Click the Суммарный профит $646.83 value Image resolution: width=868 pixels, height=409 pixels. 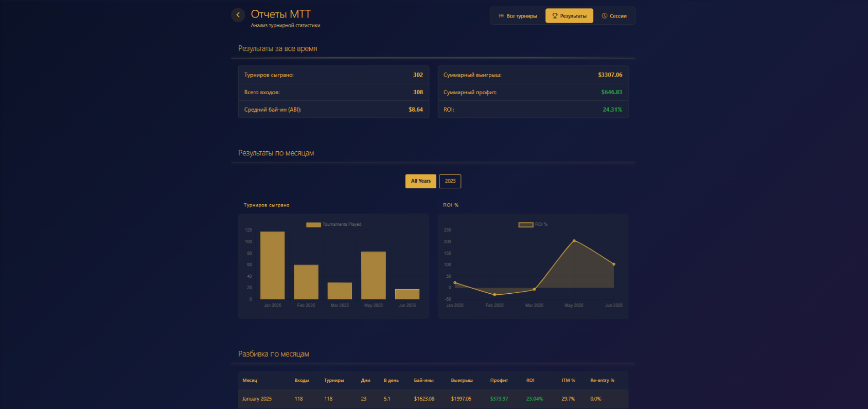pyautogui.click(x=612, y=93)
